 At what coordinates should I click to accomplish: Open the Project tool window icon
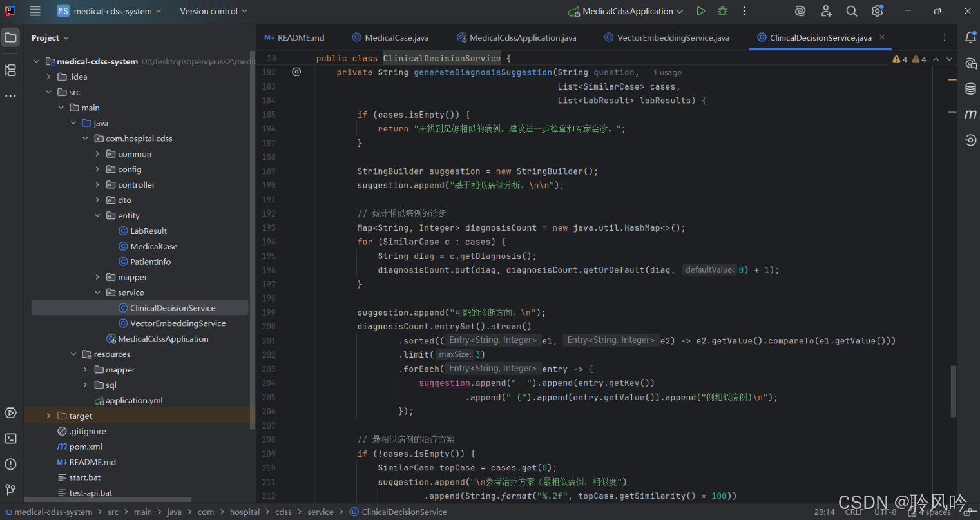pos(10,37)
